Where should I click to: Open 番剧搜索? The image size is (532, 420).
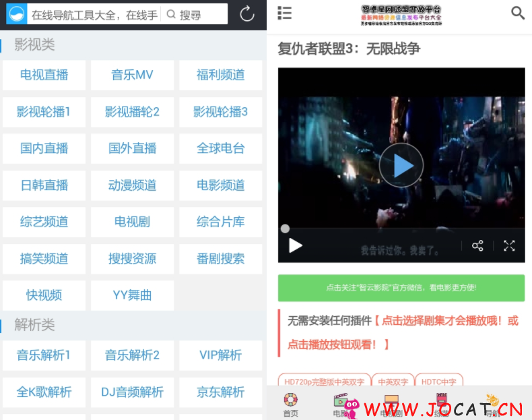pyautogui.click(x=220, y=259)
